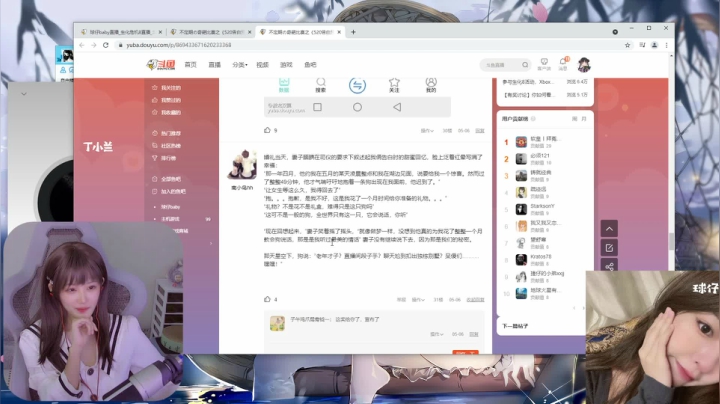The height and width of the screenshot is (404, 720).
Task: Open first star item in left sidebar
Action: click(x=166, y=88)
